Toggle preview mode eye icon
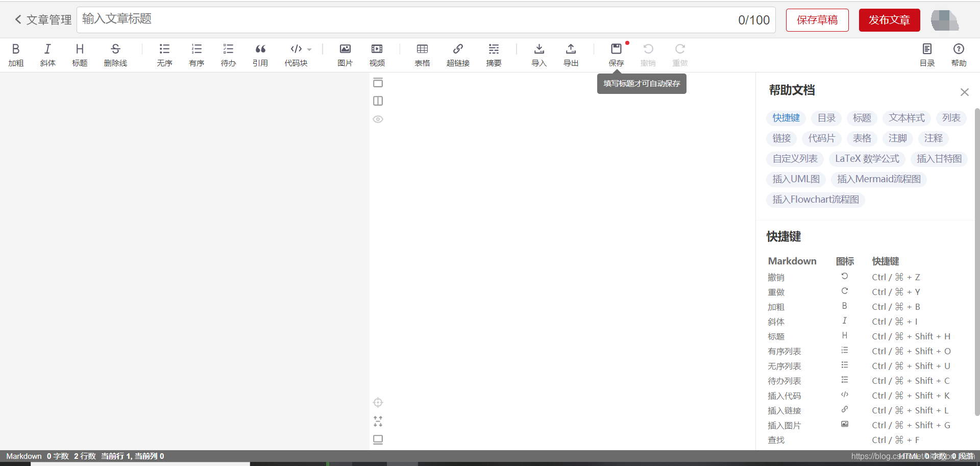The height and width of the screenshot is (466, 980). coord(378,119)
